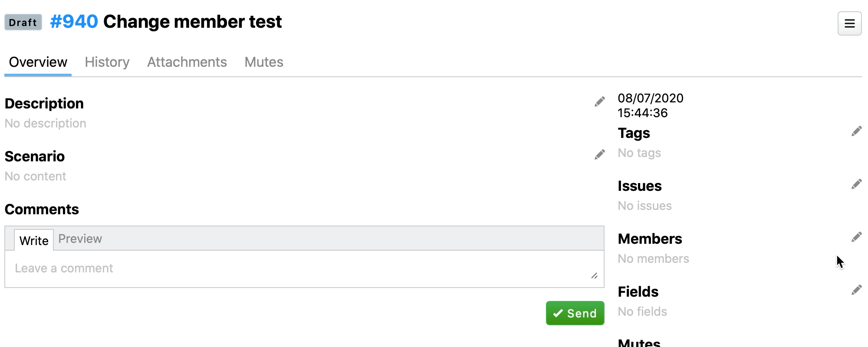Image resolution: width=868 pixels, height=347 pixels.
Task: Switch to the History tab
Action: point(107,62)
